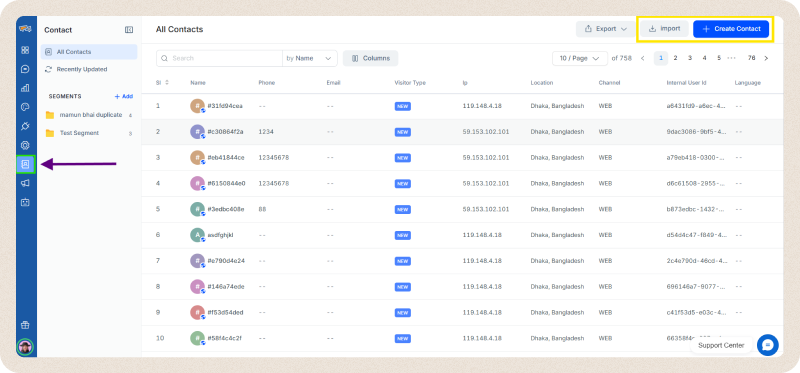
Task: Open the analytics bar chart icon
Action: coord(24,88)
